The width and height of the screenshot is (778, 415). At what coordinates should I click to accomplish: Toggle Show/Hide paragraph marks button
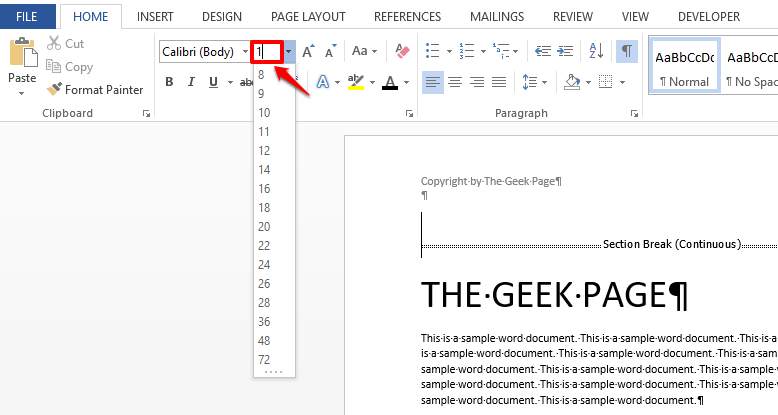[x=627, y=52]
